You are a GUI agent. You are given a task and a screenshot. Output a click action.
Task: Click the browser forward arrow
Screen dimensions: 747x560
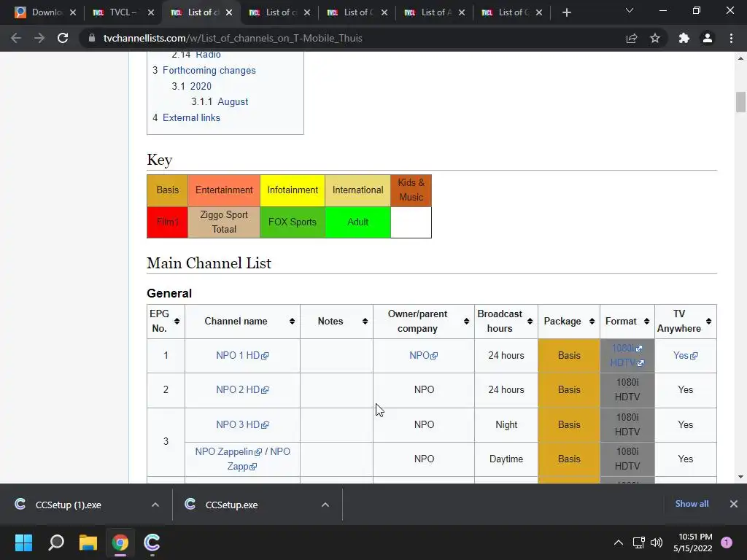39,38
